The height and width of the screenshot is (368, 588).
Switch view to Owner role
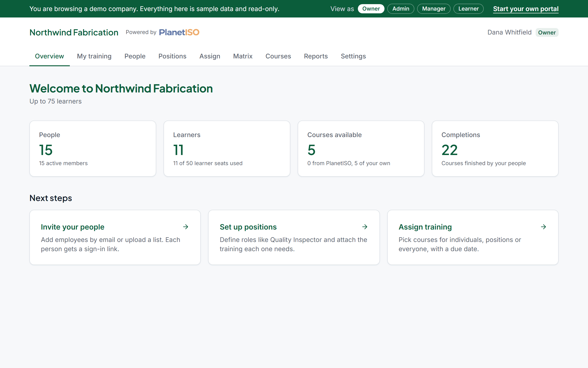click(371, 9)
